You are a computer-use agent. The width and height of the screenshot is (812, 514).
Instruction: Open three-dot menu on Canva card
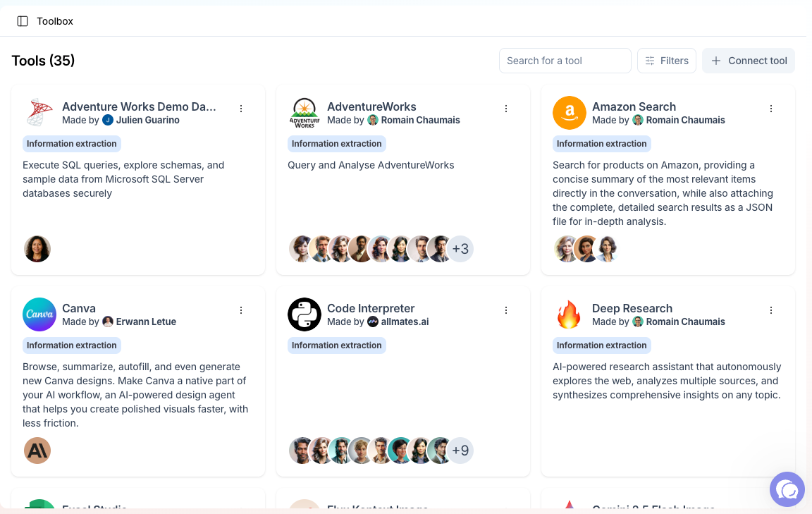click(x=241, y=310)
